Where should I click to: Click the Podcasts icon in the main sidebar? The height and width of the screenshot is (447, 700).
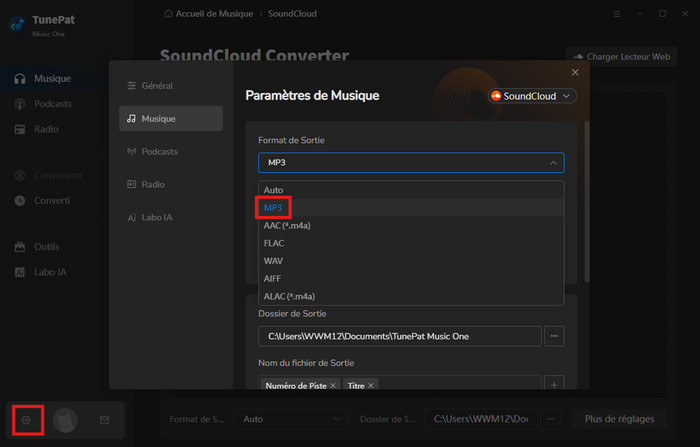tap(20, 104)
